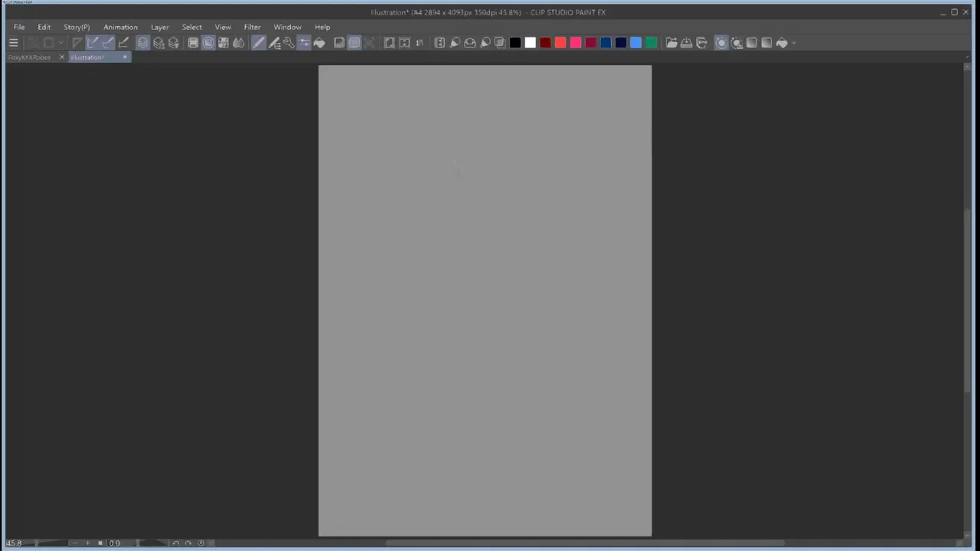Click the page frame icon in the toolbar

389,43
